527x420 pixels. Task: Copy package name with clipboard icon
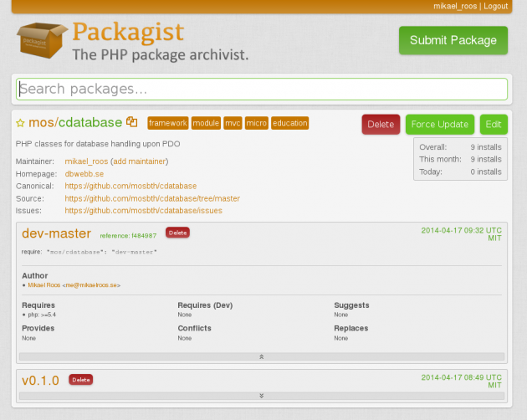coord(132,121)
